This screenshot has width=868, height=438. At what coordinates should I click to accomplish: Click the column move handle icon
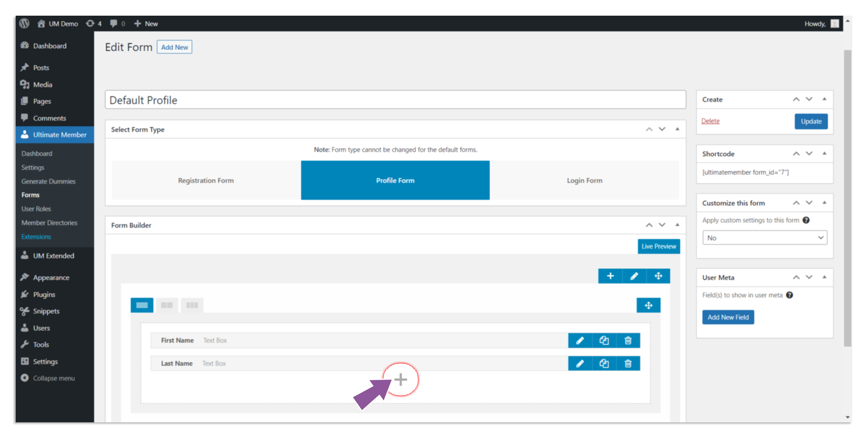[648, 305]
